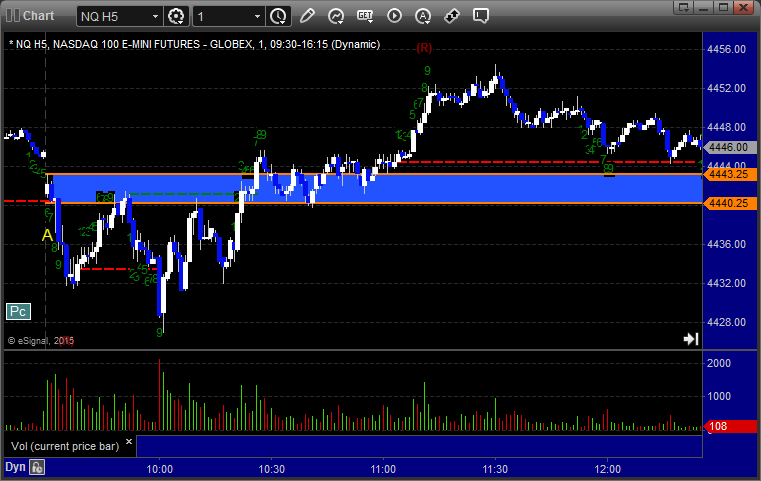Open the studies chart icon menu
Viewport: 761px width, 481px height.
pos(336,16)
